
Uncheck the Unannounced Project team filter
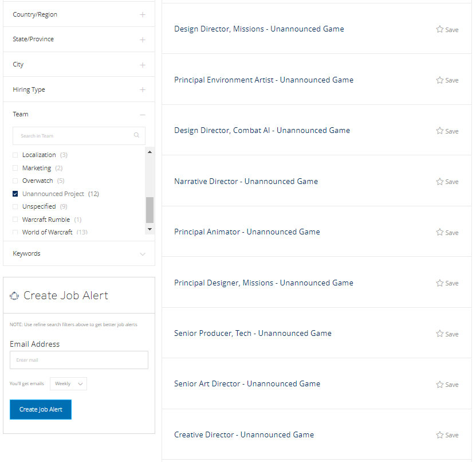[x=15, y=194]
